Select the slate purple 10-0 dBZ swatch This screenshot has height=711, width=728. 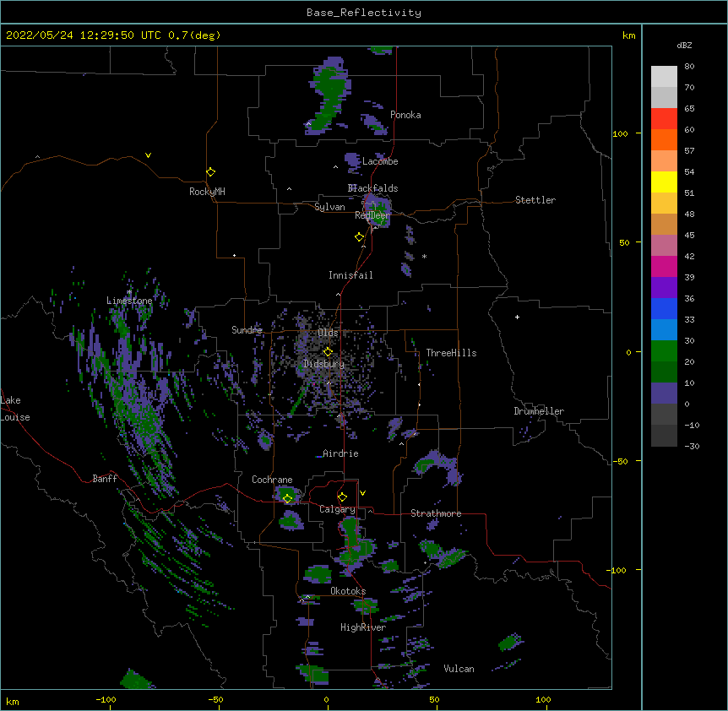point(664,393)
